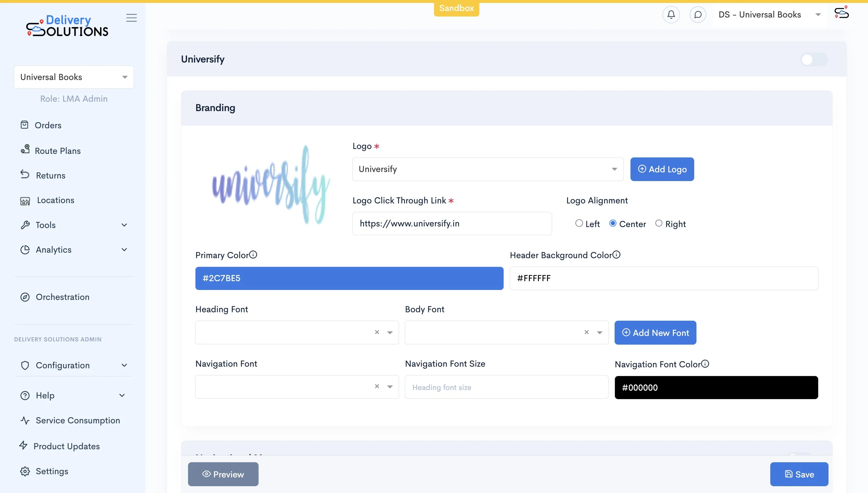Image resolution: width=868 pixels, height=493 pixels.
Task: Click Navigation Font Size input
Action: click(x=507, y=387)
